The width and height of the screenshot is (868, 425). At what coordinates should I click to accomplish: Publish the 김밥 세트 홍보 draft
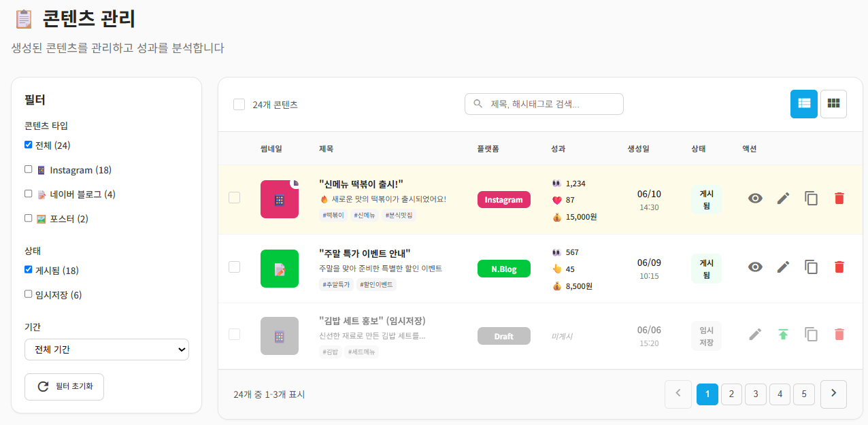(x=783, y=335)
